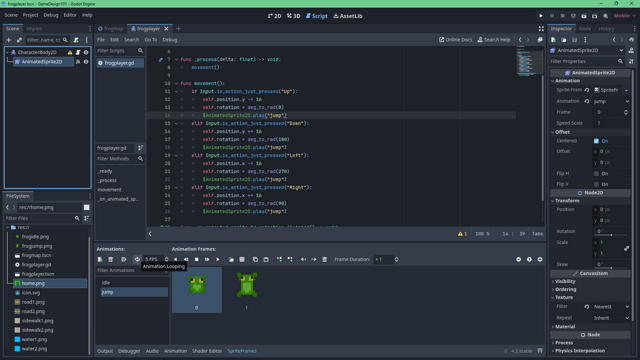Viewport: 640px width, 360px height.
Task: Open the Import dock tab
Action: point(34,29)
